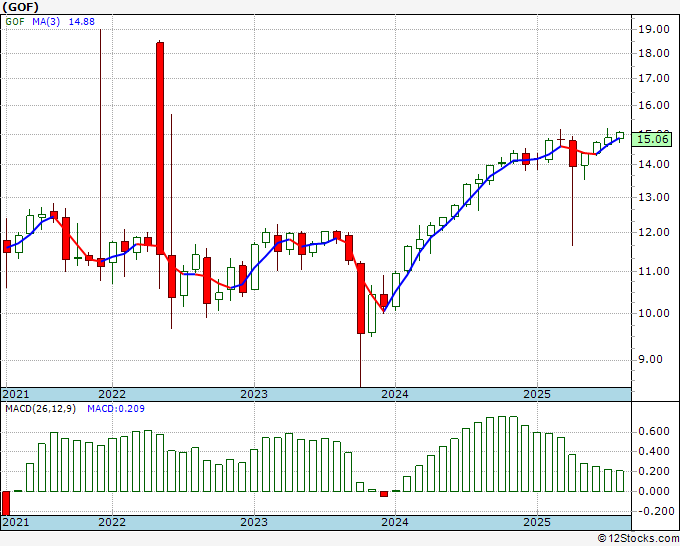
Task: Click the last green MACD histogram bar
Action: click(620, 481)
